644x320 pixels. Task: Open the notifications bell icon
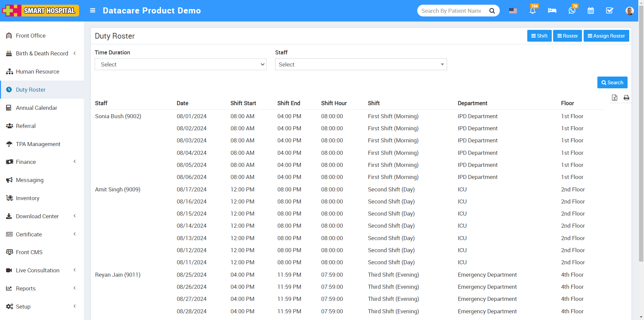(532, 11)
